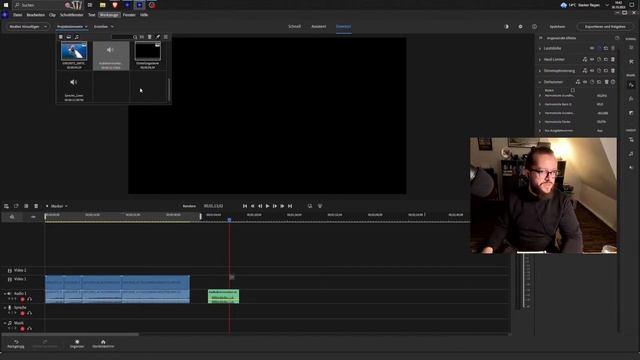The height and width of the screenshot is (360, 640).
Task: Open the Projektelemente dropdown
Action: click(x=72, y=27)
